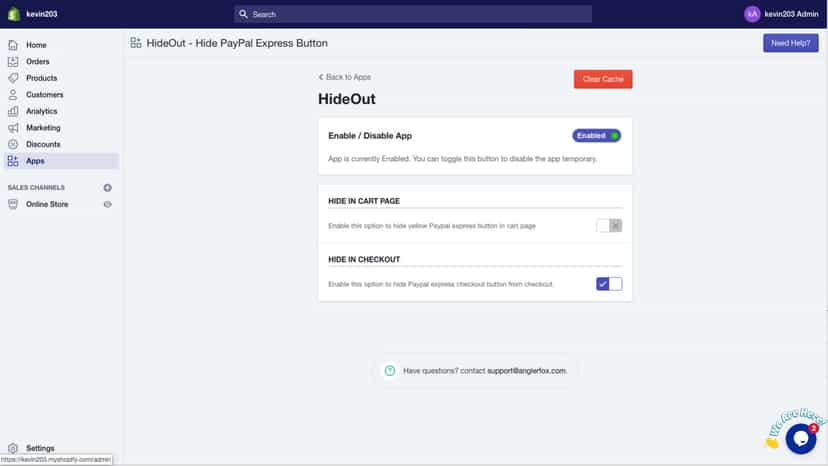Click the question mark help icon
Viewport: 828px width, 466px height.
pos(390,371)
